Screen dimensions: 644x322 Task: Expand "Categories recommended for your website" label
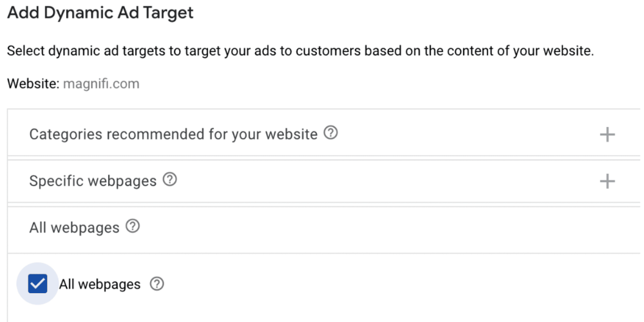click(x=173, y=134)
